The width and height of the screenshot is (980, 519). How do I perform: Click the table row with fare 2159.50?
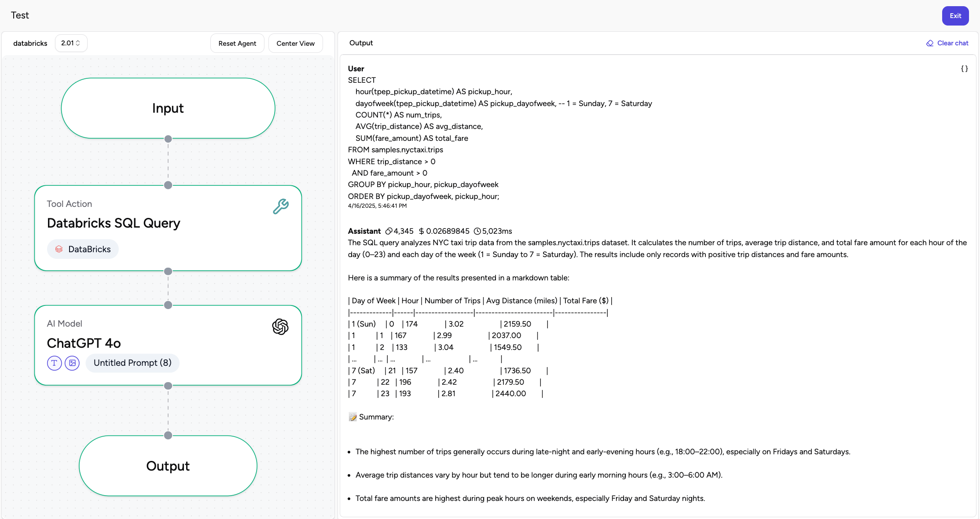point(448,324)
